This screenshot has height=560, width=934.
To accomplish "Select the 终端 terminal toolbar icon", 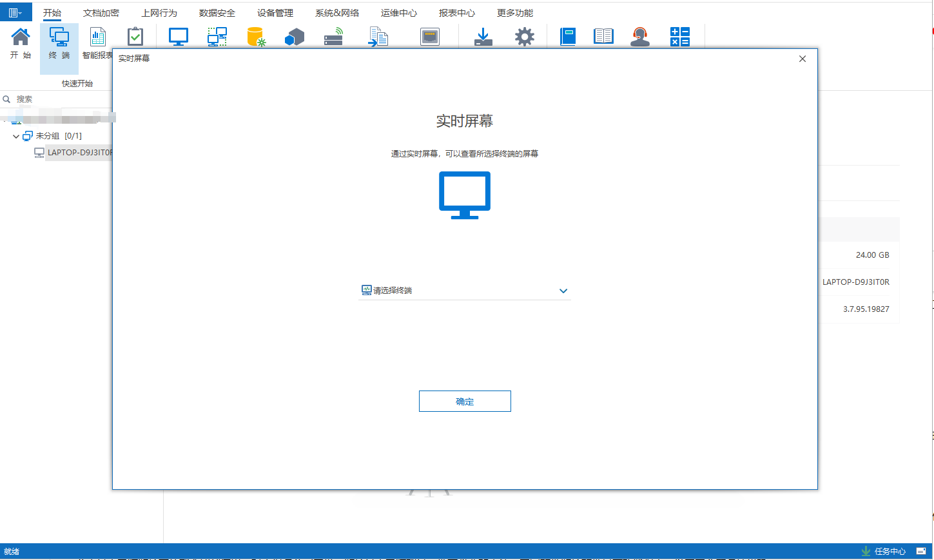I will [x=59, y=37].
